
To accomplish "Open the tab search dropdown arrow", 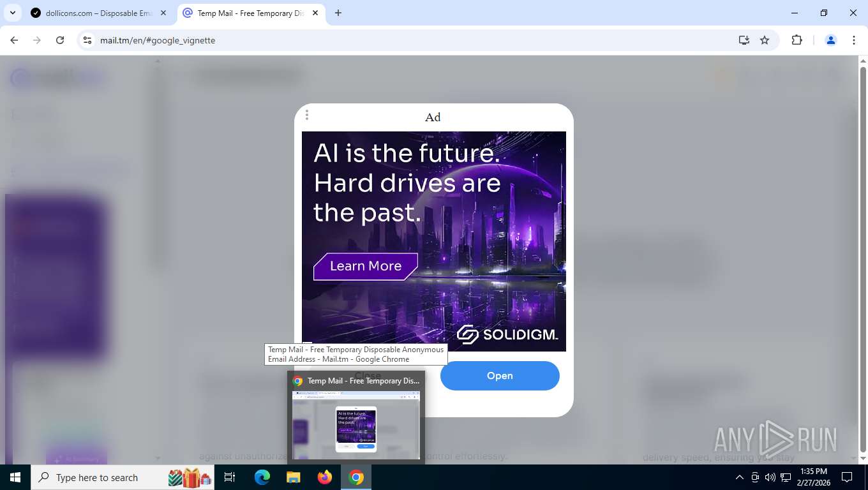I will 13,13.
